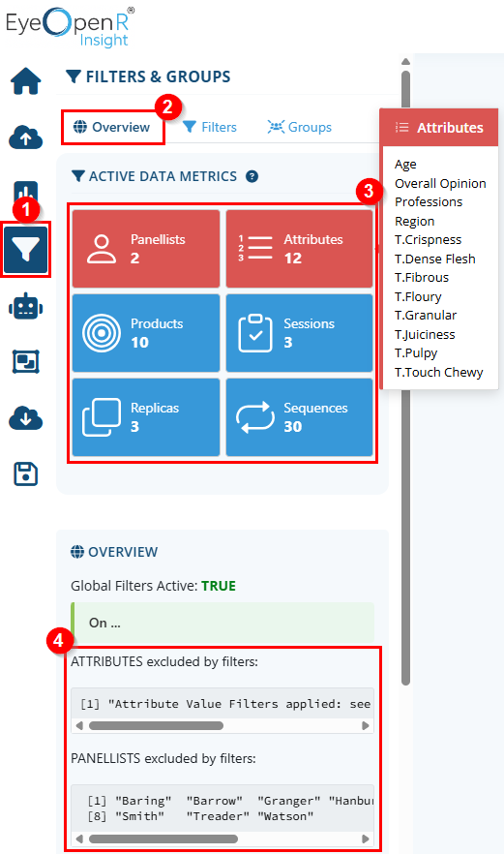
Task: Click the save floppy disk icon
Action: click(25, 473)
